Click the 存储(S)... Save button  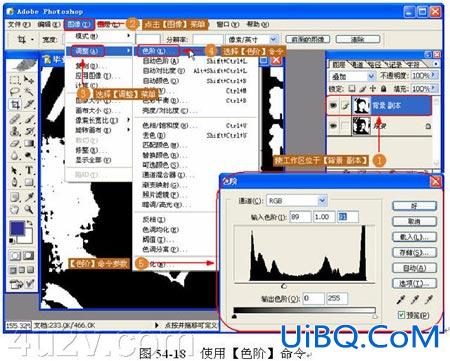414,253
